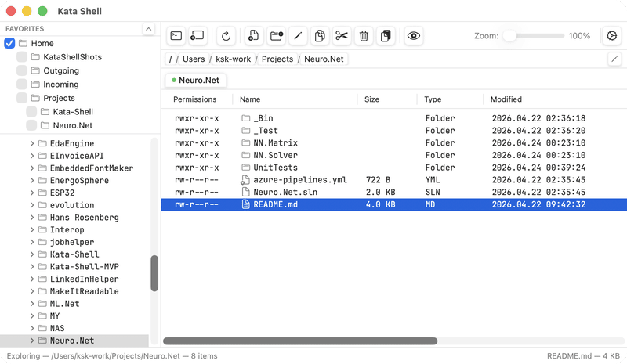The width and height of the screenshot is (627, 364).
Task: Refresh the current folder listing
Action: click(x=226, y=36)
